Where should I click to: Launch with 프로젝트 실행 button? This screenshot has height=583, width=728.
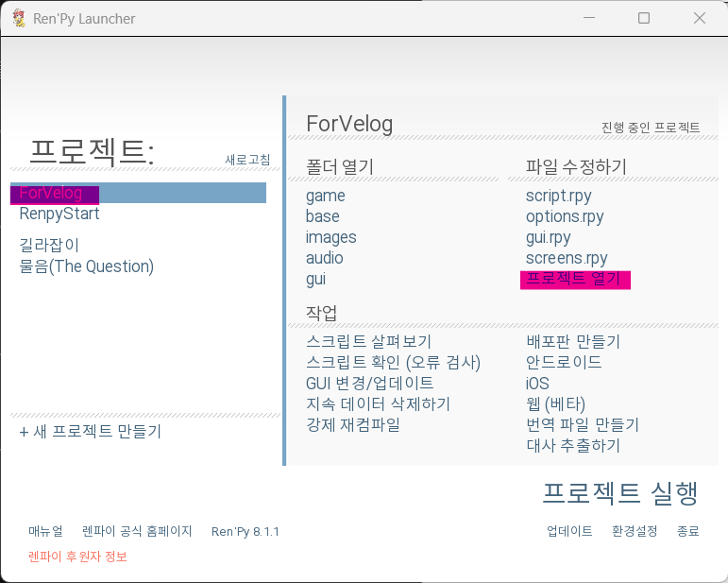click(x=620, y=493)
